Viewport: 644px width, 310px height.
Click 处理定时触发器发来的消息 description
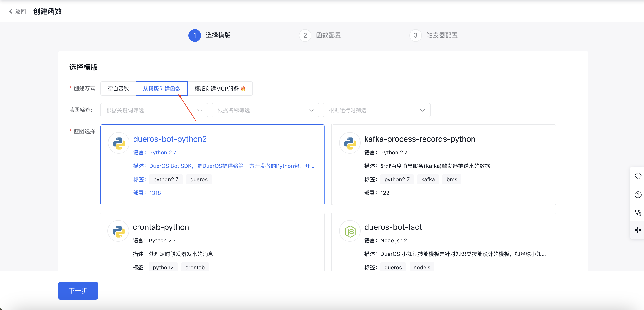[x=181, y=254]
